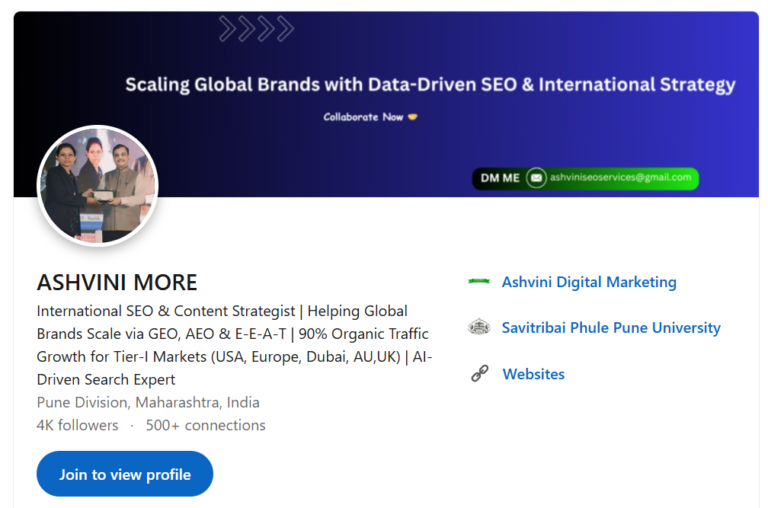Click the envelope icon in the DM ME badge
768x508 pixels.
click(536, 178)
